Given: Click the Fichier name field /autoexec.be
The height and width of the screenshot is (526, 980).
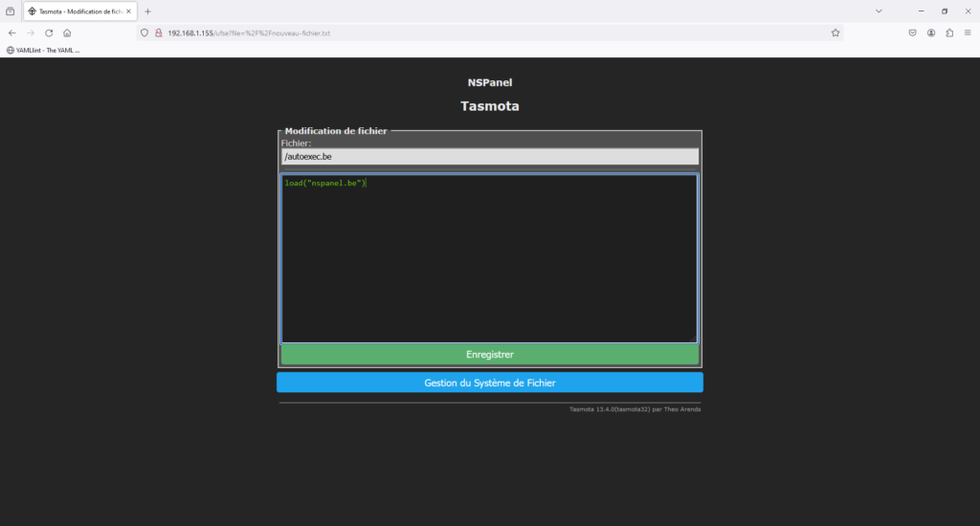Looking at the screenshot, I should (x=489, y=157).
